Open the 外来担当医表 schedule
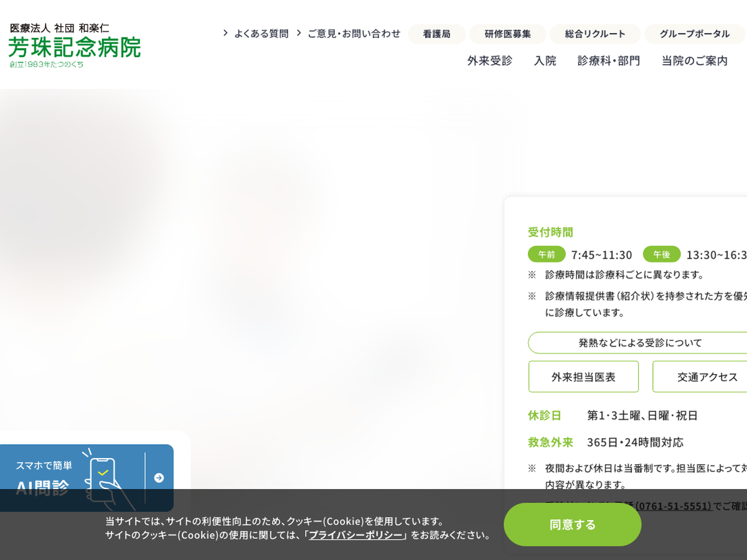Screen dimensions: 747x560 point(583,376)
